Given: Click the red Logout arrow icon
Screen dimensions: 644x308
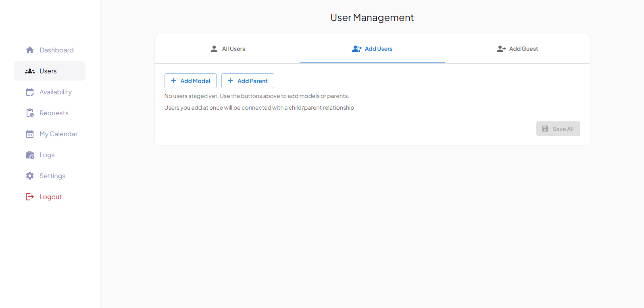Looking at the screenshot, I should pyautogui.click(x=30, y=197).
